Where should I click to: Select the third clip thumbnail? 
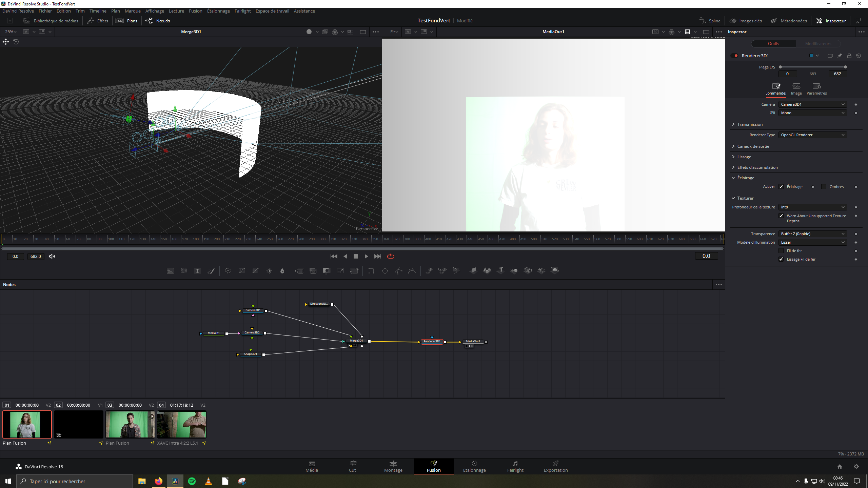[x=130, y=424]
